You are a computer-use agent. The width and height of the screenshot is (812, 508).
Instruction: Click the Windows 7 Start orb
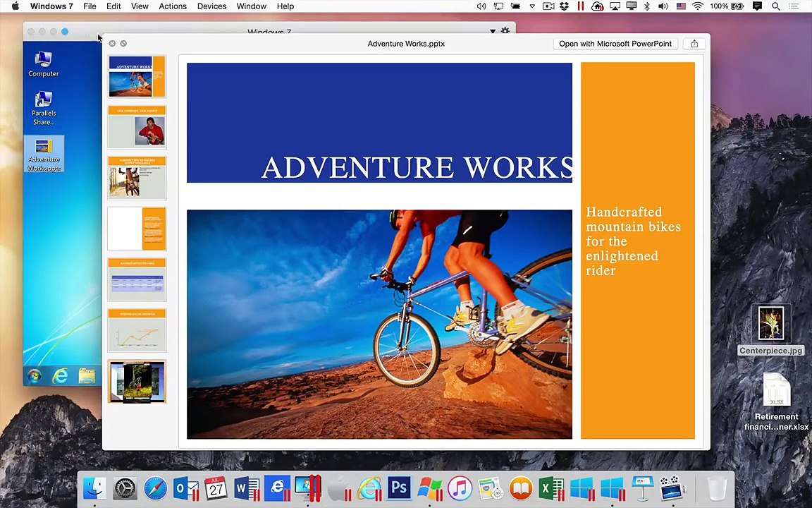34,375
